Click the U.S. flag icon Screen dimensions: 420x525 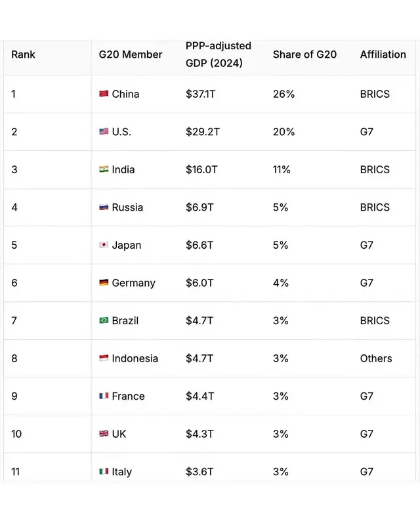point(104,131)
